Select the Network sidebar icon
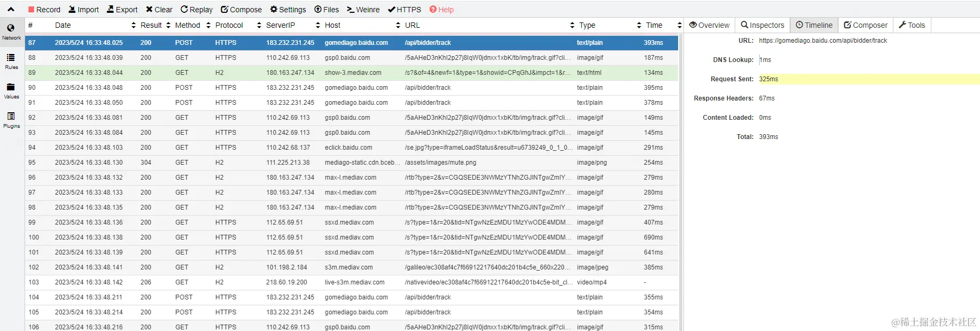 (x=11, y=32)
